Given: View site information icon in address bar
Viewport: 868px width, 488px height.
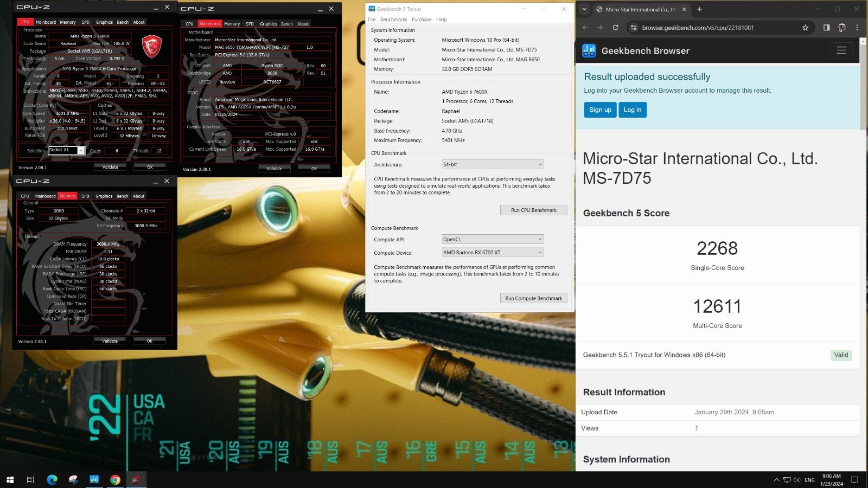Looking at the screenshot, I should (634, 28).
